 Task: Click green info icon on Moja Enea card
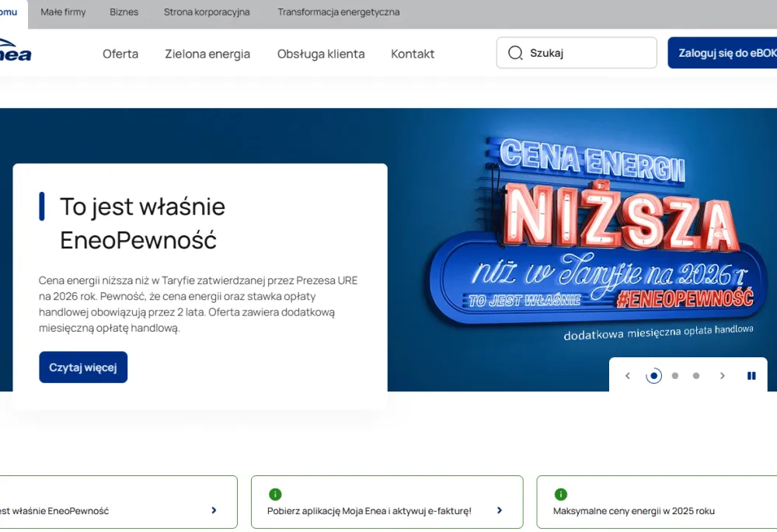tap(275, 494)
